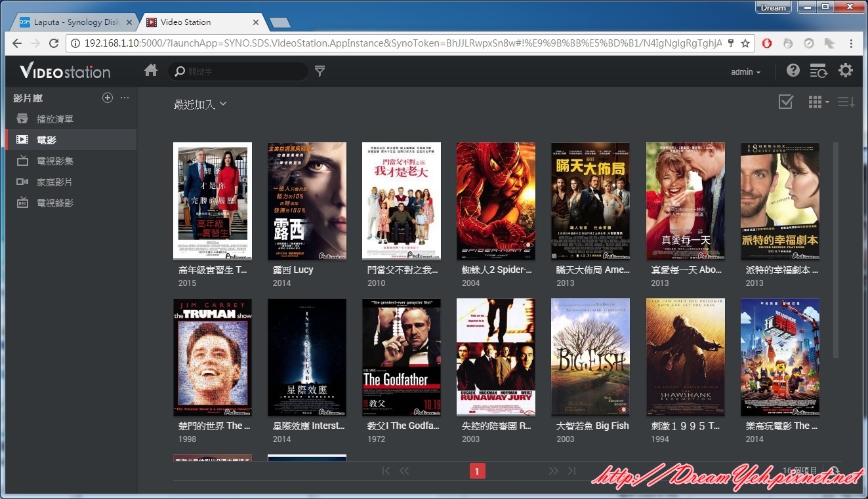
Task: Open the task list icon beside help
Action: (x=818, y=71)
